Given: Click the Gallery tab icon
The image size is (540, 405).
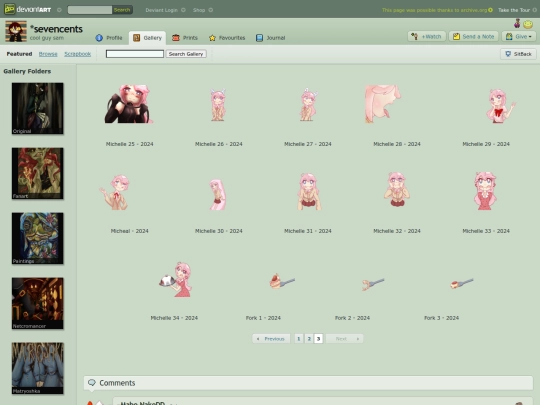Looking at the screenshot, I should (137, 38).
